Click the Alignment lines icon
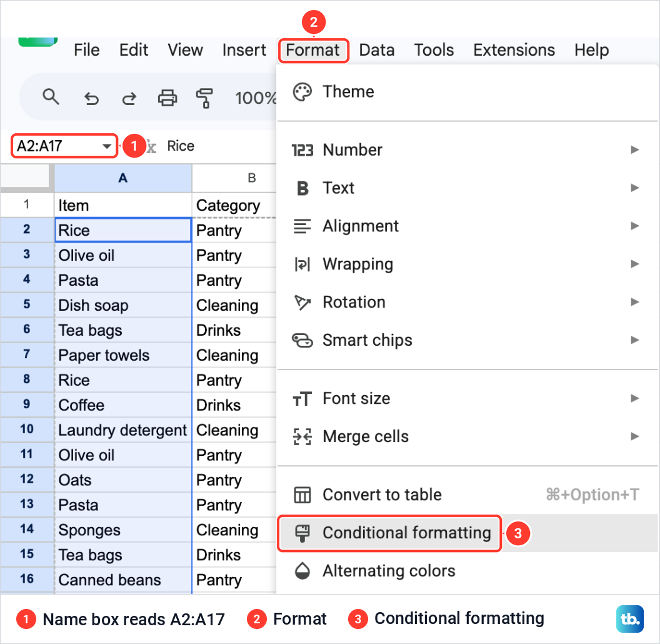 tap(302, 226)
